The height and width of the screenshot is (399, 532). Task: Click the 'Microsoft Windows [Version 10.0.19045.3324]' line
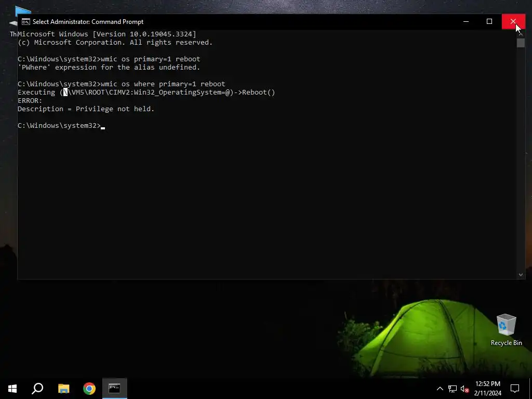(x=107, y=34)
